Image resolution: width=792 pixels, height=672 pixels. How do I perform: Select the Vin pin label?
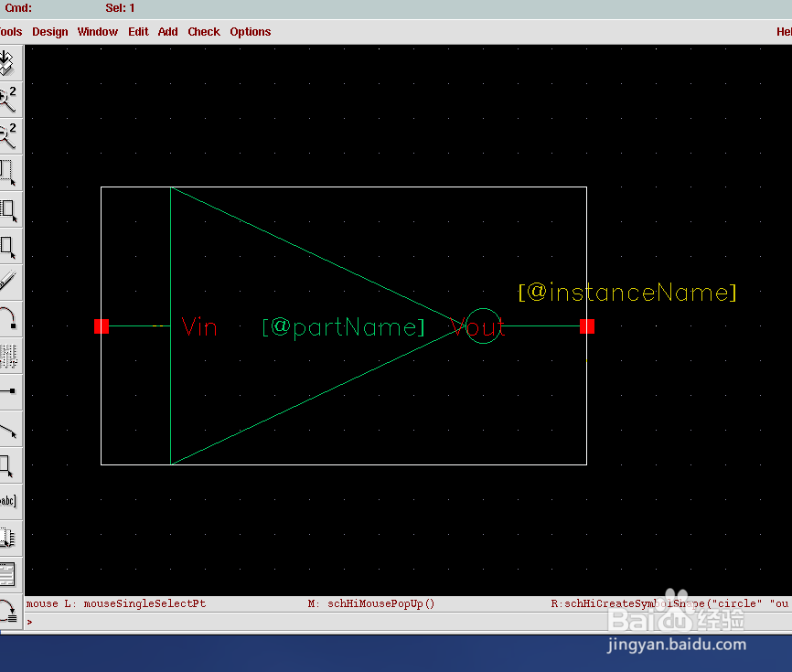point(199,326)
